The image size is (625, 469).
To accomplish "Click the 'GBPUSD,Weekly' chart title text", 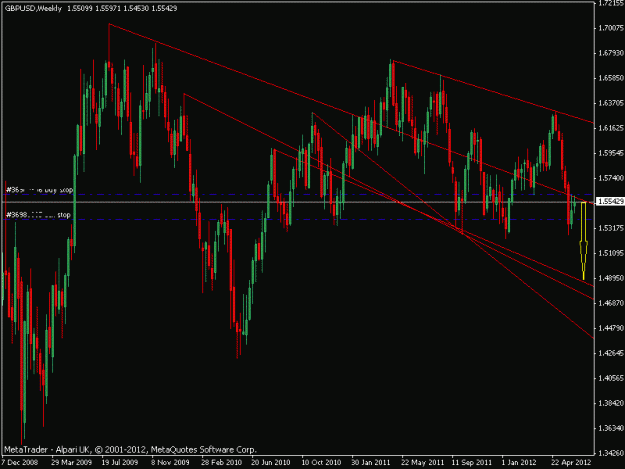I will (x=33, y=8).
